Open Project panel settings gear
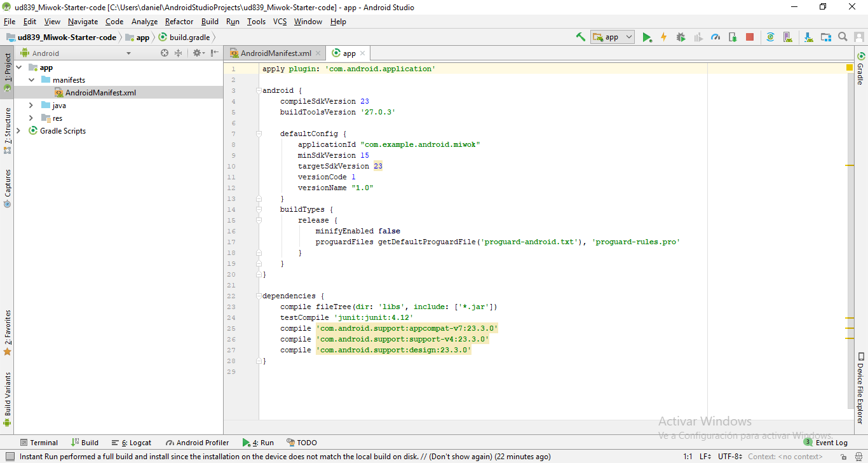Screen dimensions: 868x463 coord(198,53)
